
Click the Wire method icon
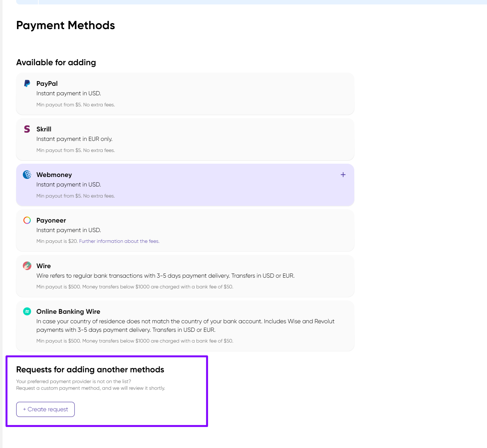[27, 266]
